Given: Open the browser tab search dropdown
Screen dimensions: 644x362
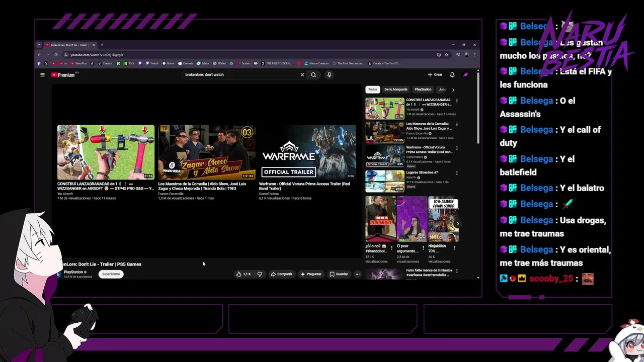Looking at the screenshot, I should [x=39, y=45].
